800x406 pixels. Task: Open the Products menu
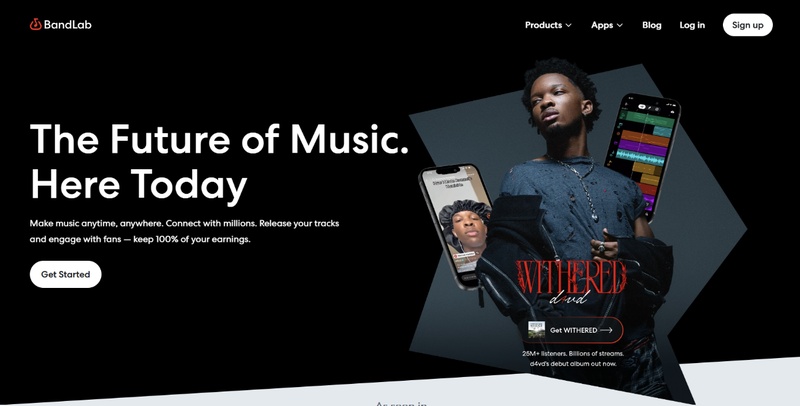click(548, 25)
